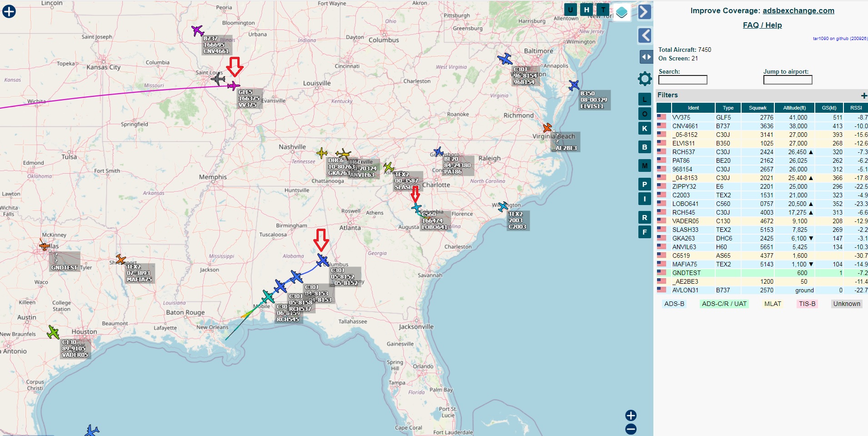Toggle the H button on map top bar
This screenshot has height=436, width=868.
pyautogui.click(x=587, y=9)
